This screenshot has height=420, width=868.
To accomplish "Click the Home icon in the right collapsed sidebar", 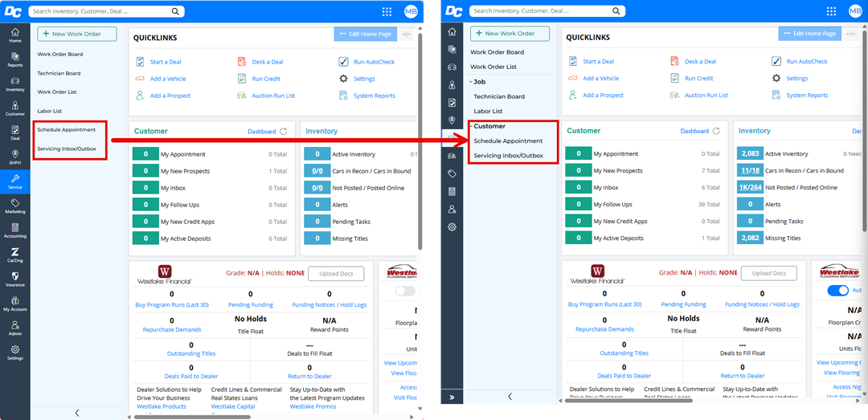I will coord(452,31).
